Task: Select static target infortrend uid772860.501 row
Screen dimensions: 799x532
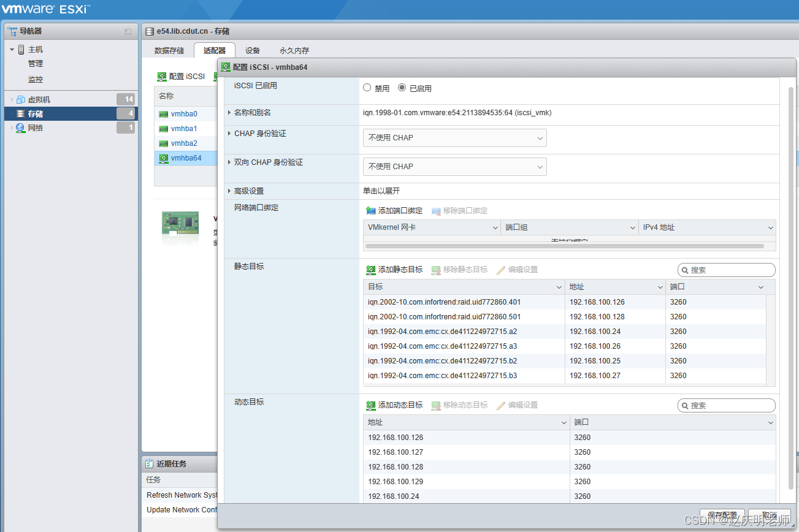Action: pos(565,317)
